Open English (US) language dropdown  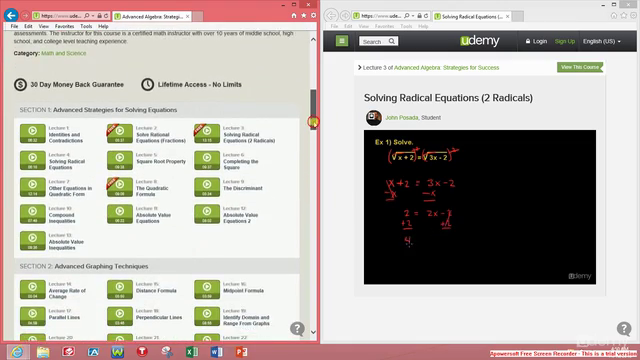pyautogui.click(x=602, y=41)
